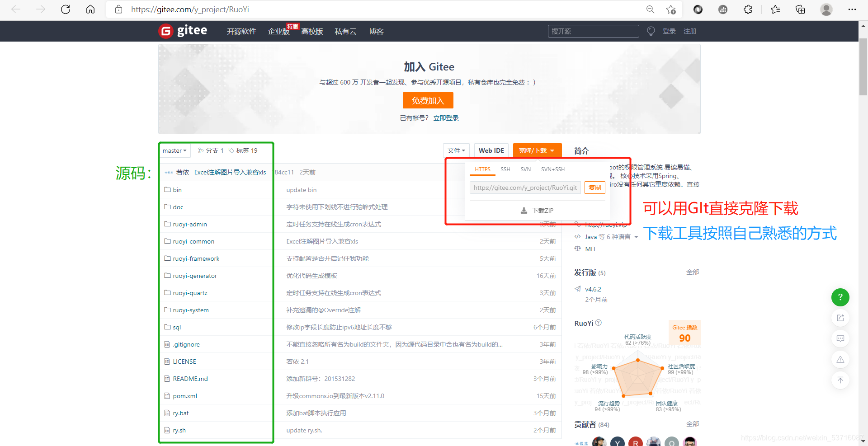
Task: Click the clone URL text field
Action: click(525, 188)
